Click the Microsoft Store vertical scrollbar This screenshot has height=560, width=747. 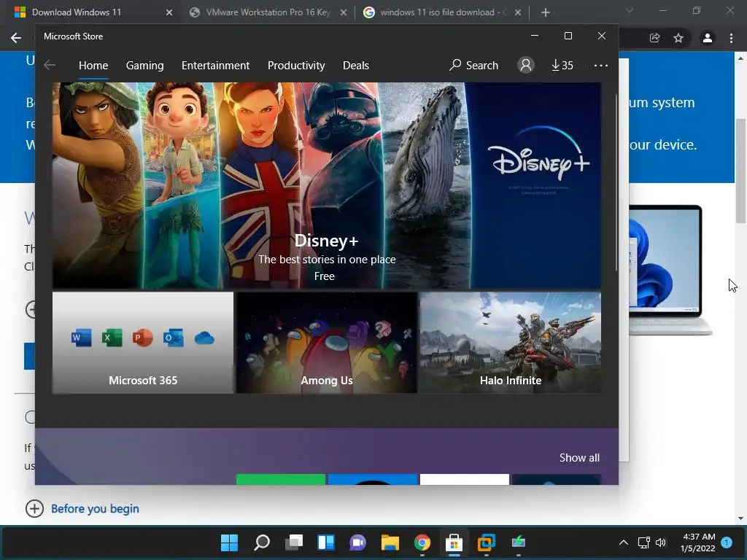pyautogui.click(x=616, y=183)
